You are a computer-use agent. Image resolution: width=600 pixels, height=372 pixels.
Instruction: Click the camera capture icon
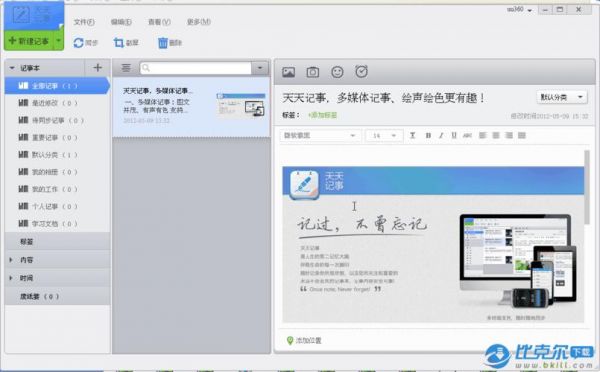coord(313,72)
